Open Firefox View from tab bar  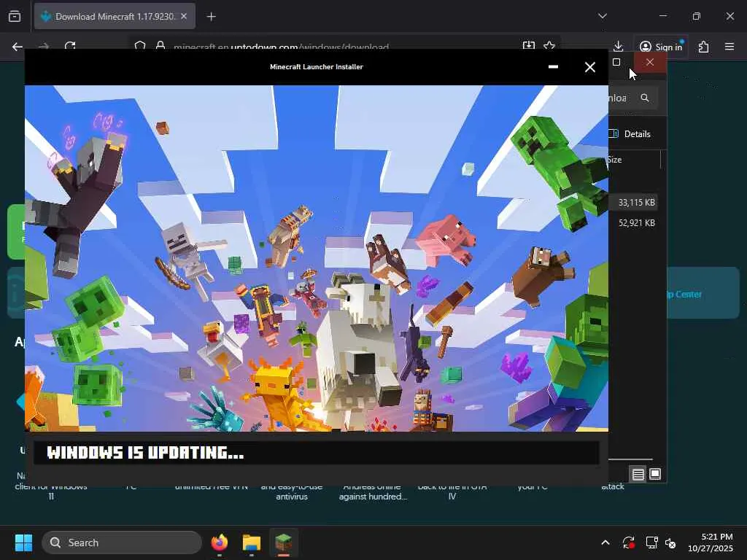click(x=15, y=17)
